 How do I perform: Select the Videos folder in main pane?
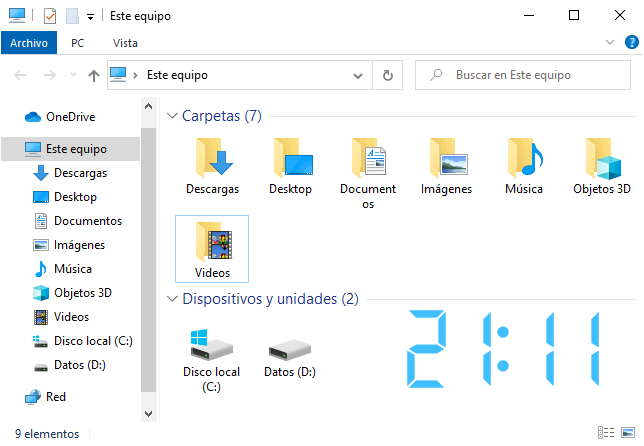coord(212,249)
